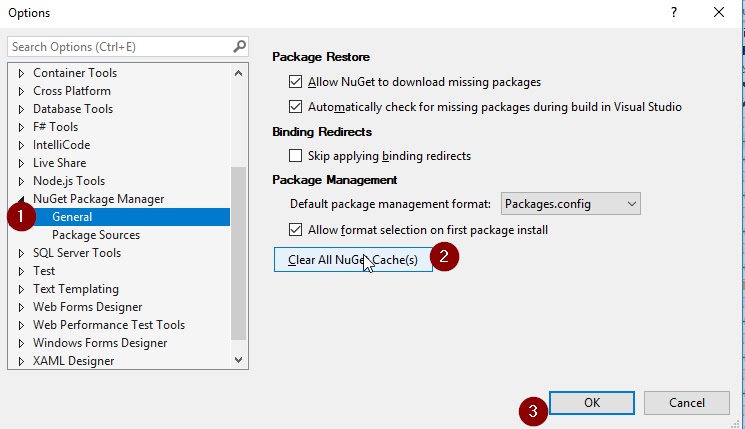Select Package Sources under NuGet Package Manager

tap(96, 235)
